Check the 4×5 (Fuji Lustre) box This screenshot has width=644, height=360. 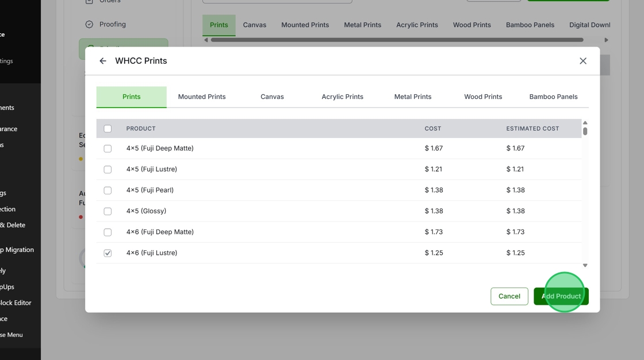tap(108, 169)
